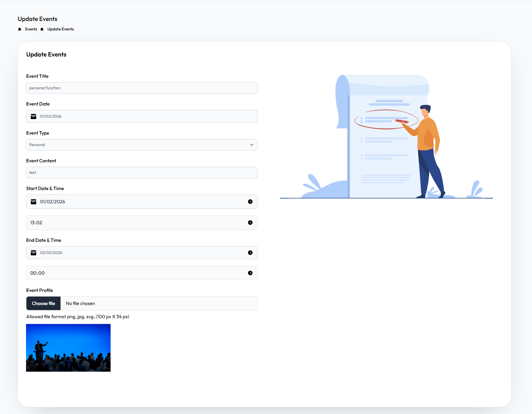Click the End Date field showing 02/02/2026
The height and width of the screenshot is (414, 532).
[x=142, y=253]
